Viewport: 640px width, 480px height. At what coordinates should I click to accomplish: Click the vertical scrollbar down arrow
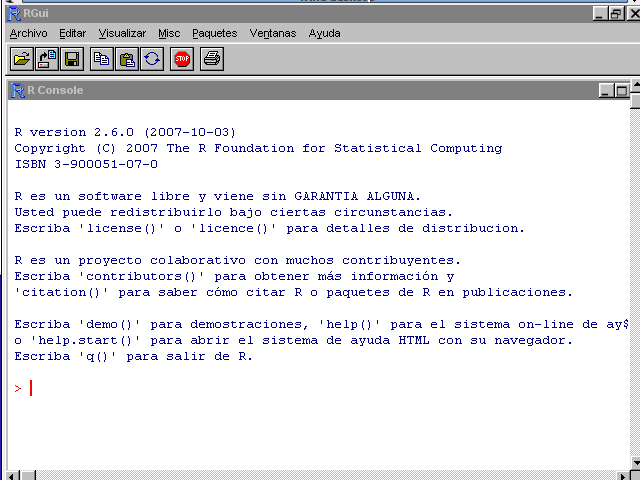click(635, 461)
